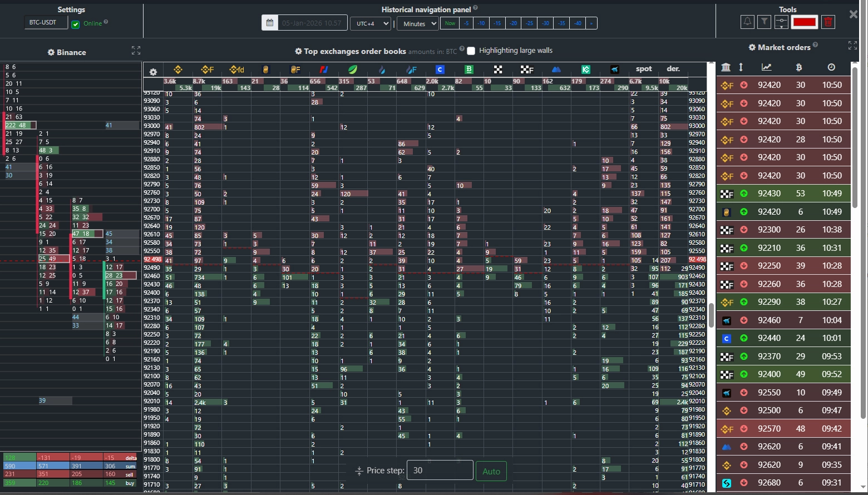Click the alerts bell icon in Tools
868x495 pixels.
click(746, 22)
